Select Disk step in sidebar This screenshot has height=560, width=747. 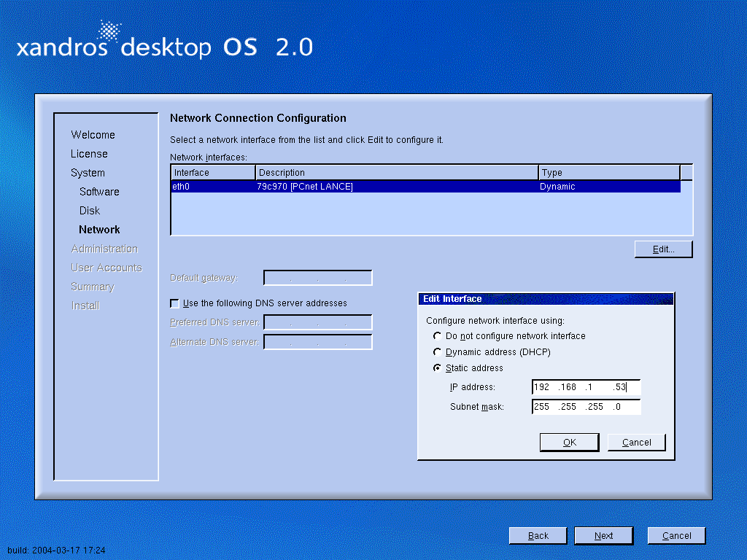coord(90,211)
